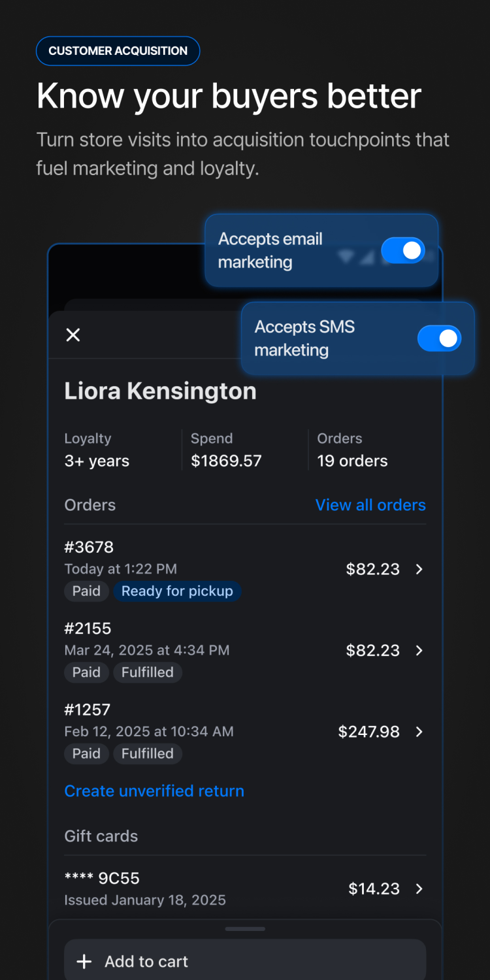The width and height of the screenshot is (490, 980).
Task: Click the Fulfilled tag on order #1257
Action: (x=148, y=753)
